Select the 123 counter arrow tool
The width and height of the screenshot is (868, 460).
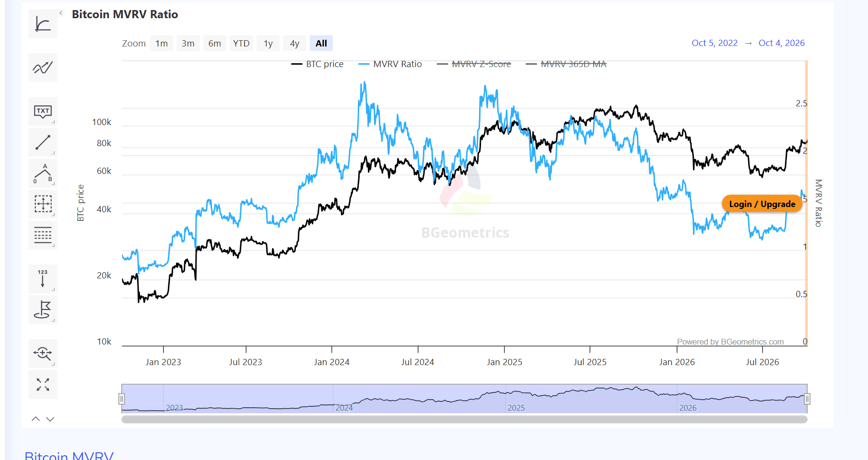43,278
